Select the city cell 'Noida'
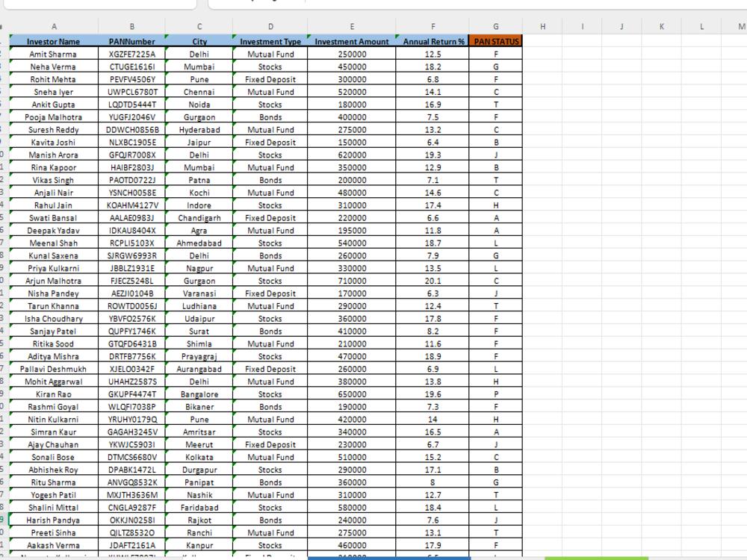Image resolution: width=747 pixels, height=560 pixels. coord(199,105)
